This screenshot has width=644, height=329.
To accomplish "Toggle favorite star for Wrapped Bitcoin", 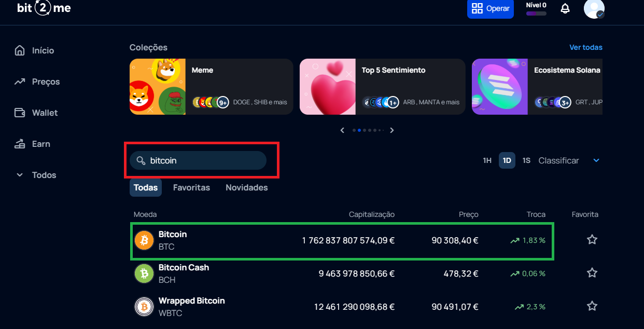I will pyautogui.click(x=592, y=306).
